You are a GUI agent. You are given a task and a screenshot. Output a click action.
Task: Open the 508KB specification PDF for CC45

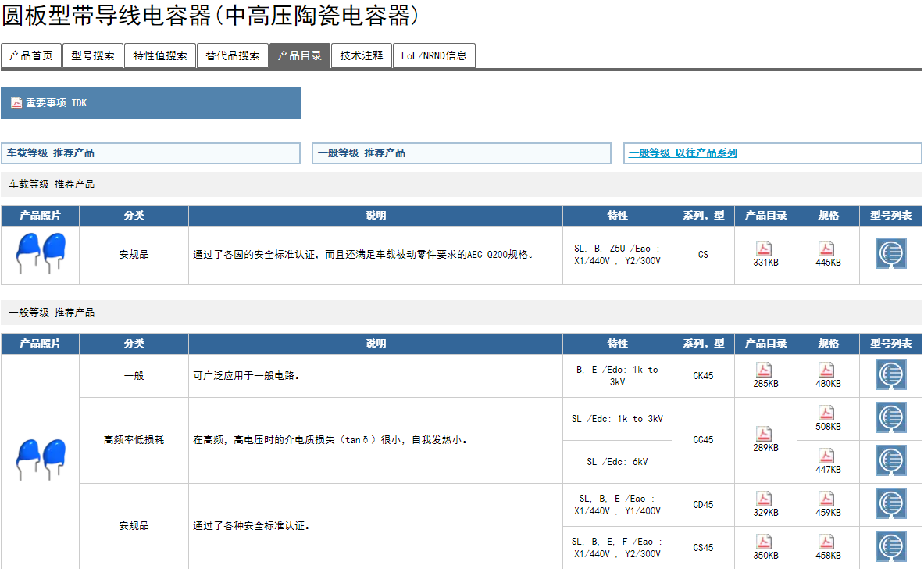[827, 413]
